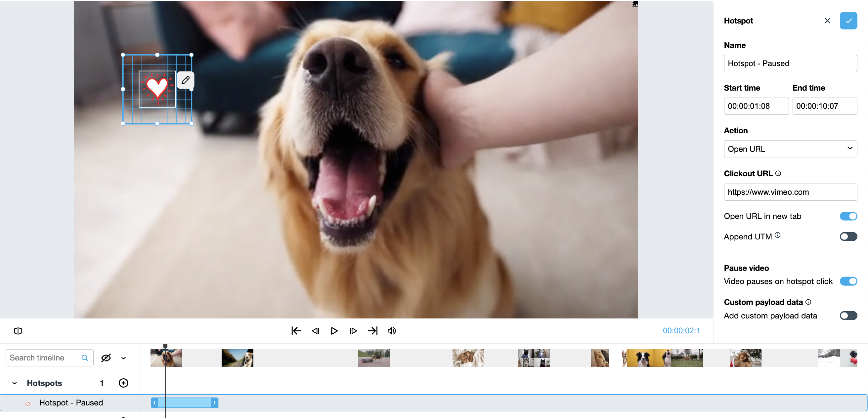Click the split clip icon

[x=18, y=331]
